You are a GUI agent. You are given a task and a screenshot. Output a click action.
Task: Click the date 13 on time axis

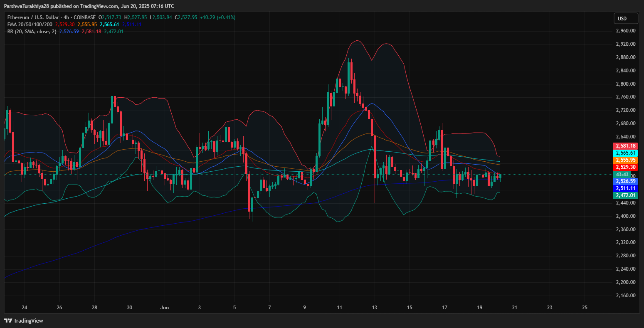375,308
